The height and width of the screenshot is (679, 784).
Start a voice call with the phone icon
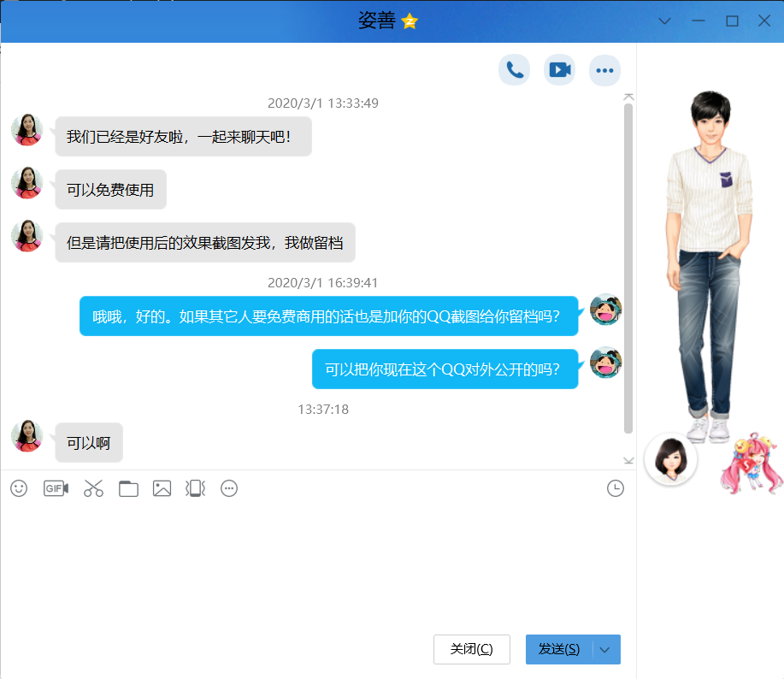click(514, 70)
